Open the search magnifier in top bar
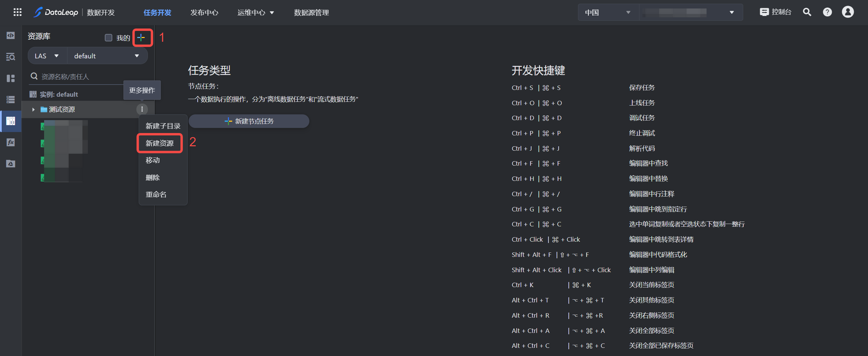The image size is (868, 356). coord(807,13)
